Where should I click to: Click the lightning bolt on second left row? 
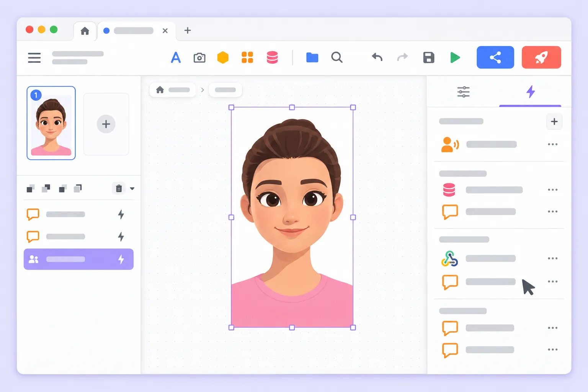[x=121, y=237]
